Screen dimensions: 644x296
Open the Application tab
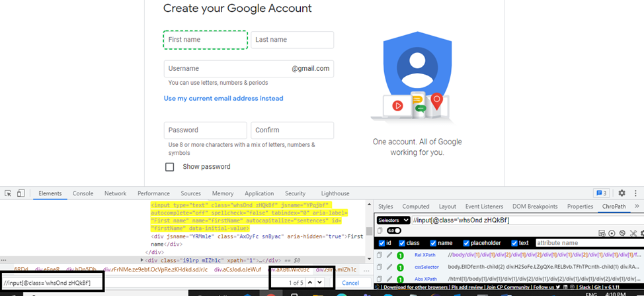(259, 193)
